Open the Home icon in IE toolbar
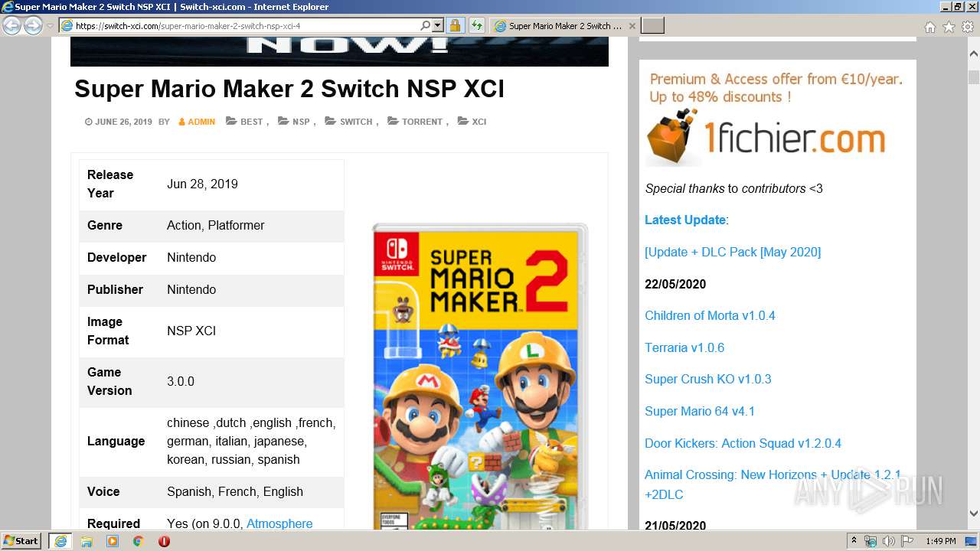The height and width of the screenshot is (551, 980). [929, 27]
